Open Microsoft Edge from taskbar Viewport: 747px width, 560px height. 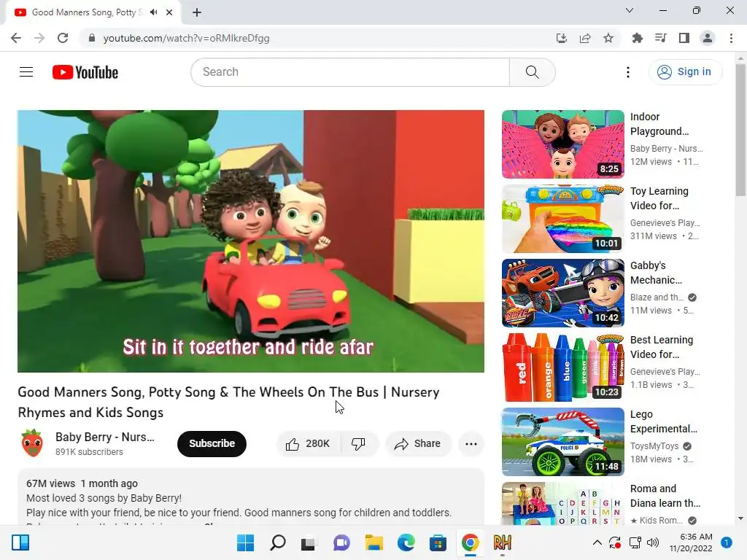[406, 542]
